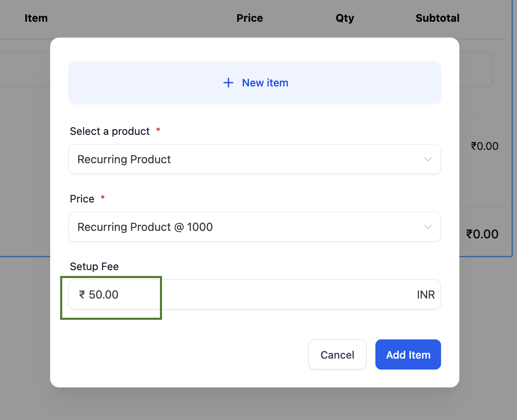517x420 pixels.
Task: Click the bold total ₹0.00 amount
Action: [x=482, y=234]
